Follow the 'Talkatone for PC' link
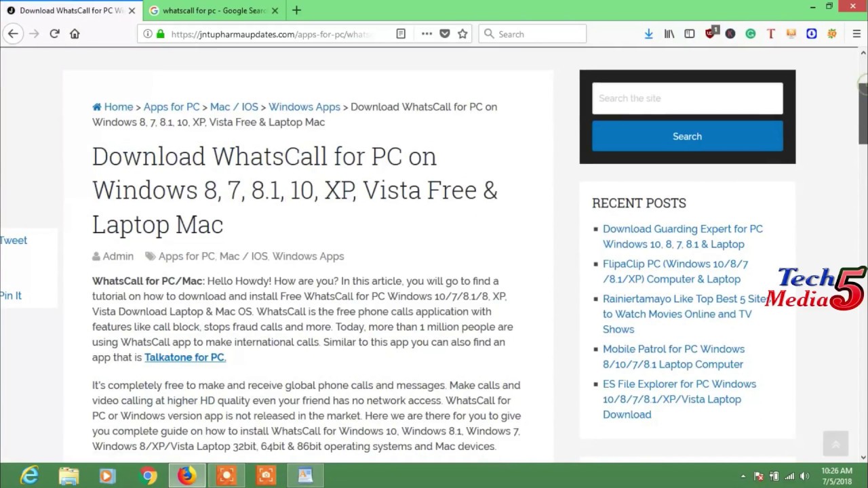Screen dimensions: 868x488 tap(185, 357)
